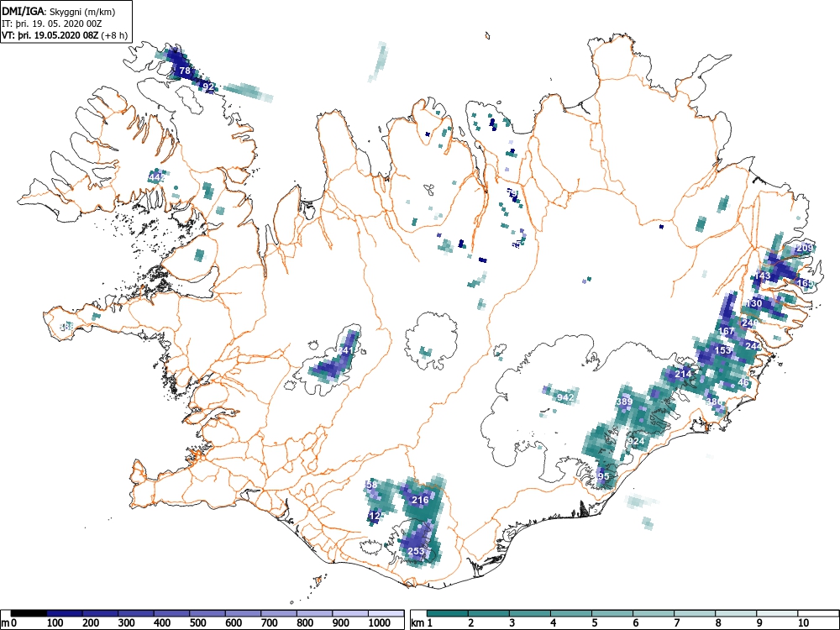The width and height of the screenshot is (840, 630).
Task: Click the '253' value on the southern glacier
Action: click(x=416, y=551)
